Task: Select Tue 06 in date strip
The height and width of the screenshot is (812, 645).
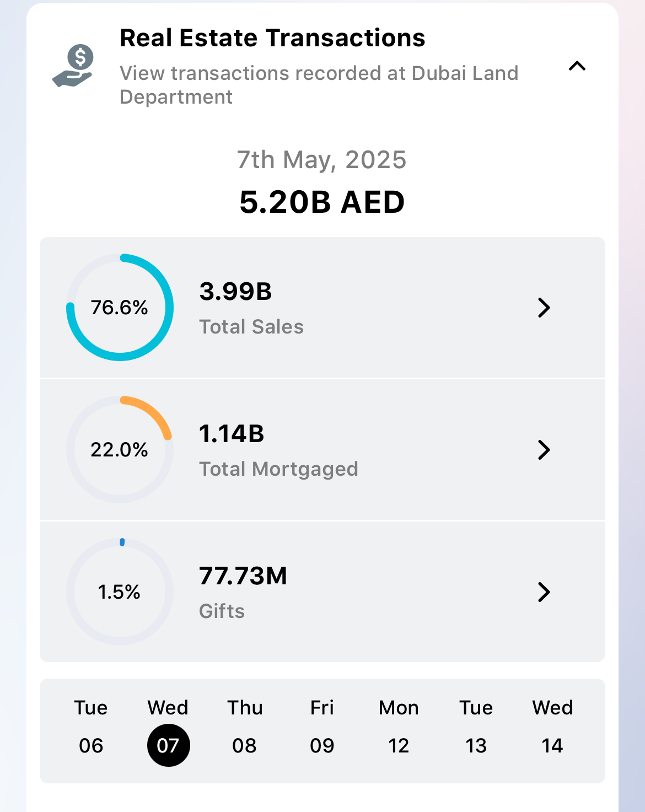Action: [91, 727]
